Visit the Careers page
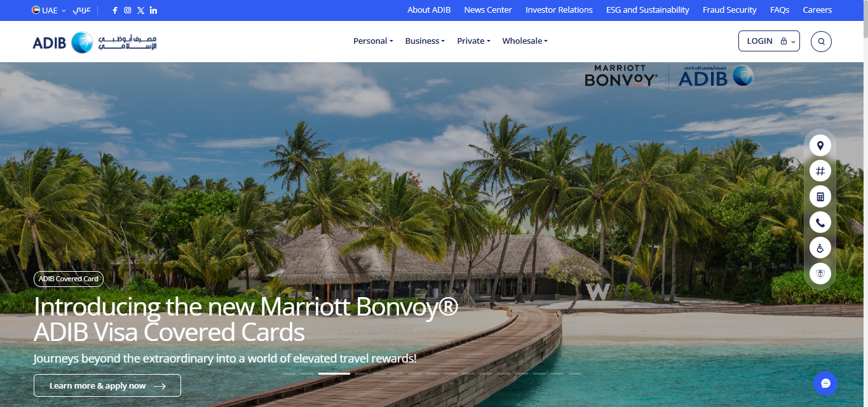 tap(817, 10)
